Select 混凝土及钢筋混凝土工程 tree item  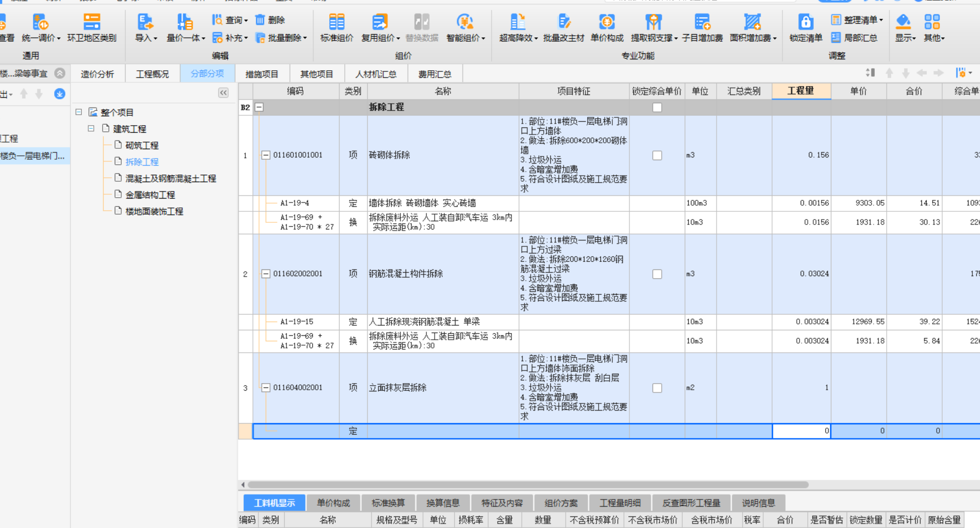pyautogui.click(x=171, y=178)
